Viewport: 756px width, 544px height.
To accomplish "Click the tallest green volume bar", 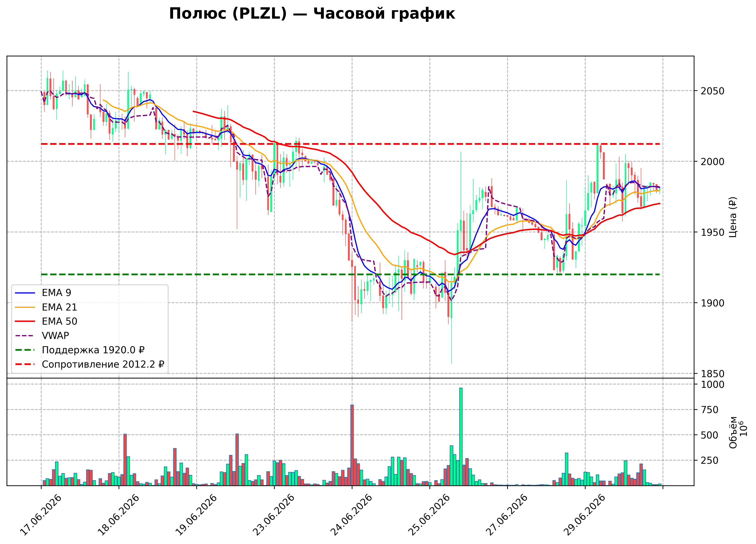I will click(x=461, y=437).
